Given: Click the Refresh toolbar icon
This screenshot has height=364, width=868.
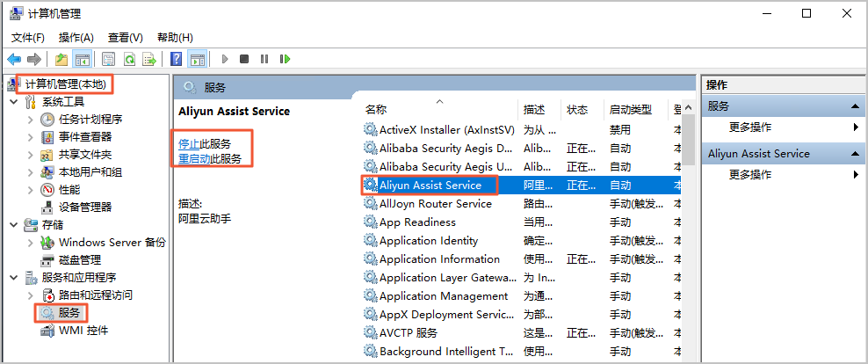Looking at the screenshot, I should click(130, 59).
